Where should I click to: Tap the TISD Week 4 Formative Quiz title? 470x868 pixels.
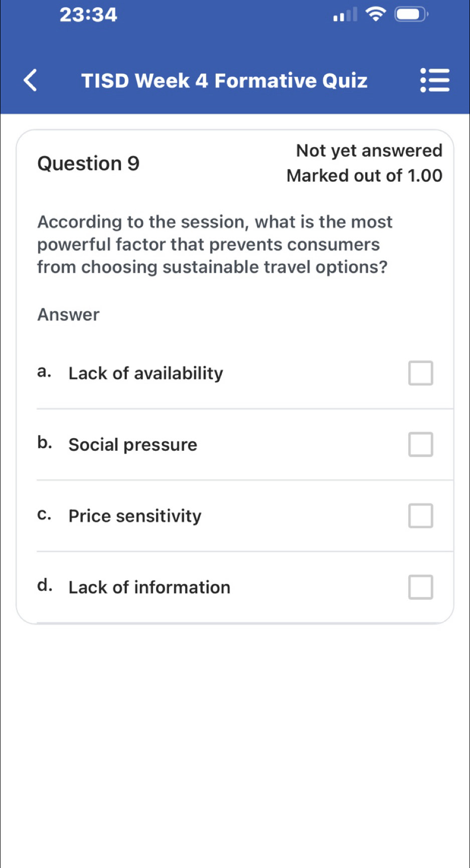point(224,80)
